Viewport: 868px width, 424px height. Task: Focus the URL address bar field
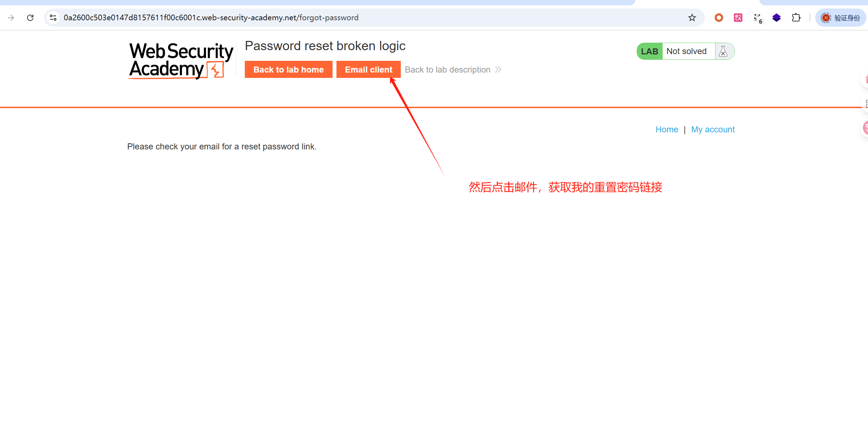(x=370, y=17)
